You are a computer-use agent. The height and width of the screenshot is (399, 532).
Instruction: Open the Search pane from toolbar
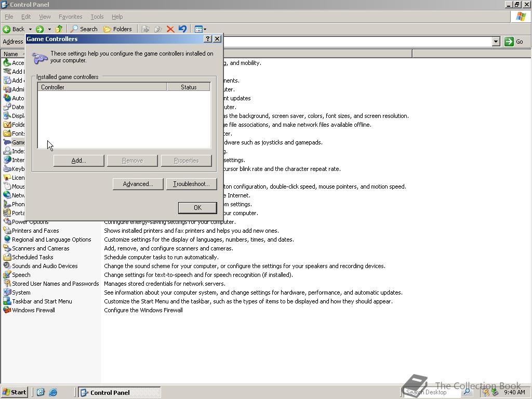(x=84, y=29)
